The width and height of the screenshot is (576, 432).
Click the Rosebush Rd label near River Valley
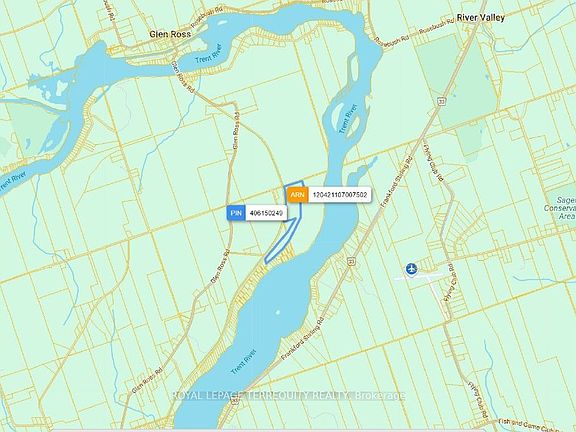(435, 28)
